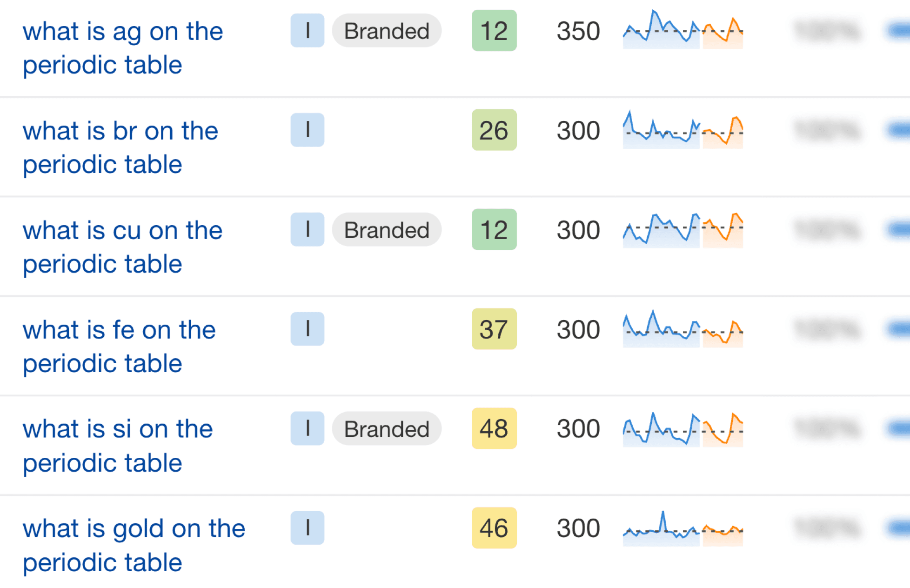910x588 pixels.
Task: Click the Informational intent icon for "what is ag"
Action: pyautogui.click(x=307, y=31)
